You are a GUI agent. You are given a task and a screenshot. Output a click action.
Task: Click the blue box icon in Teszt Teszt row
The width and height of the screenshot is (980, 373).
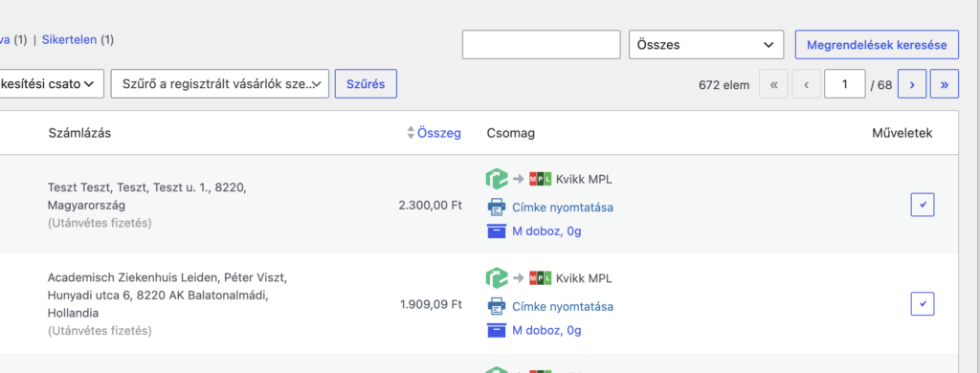point(496,231)
